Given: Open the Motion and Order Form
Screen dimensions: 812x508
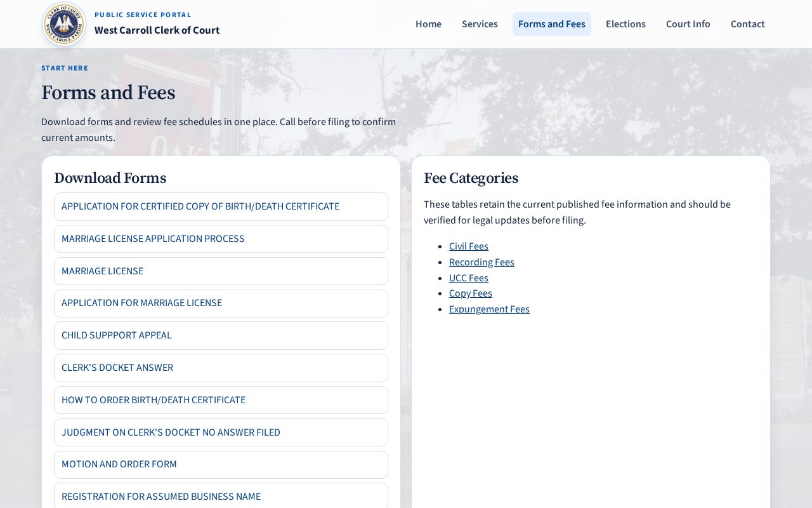Looking at the screenshot, I should (221, 465).
